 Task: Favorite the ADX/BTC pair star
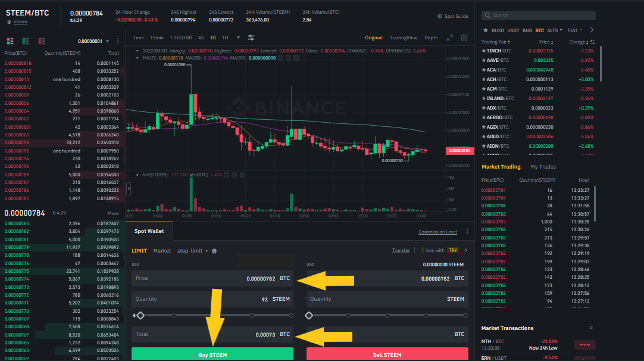[484, 108]
